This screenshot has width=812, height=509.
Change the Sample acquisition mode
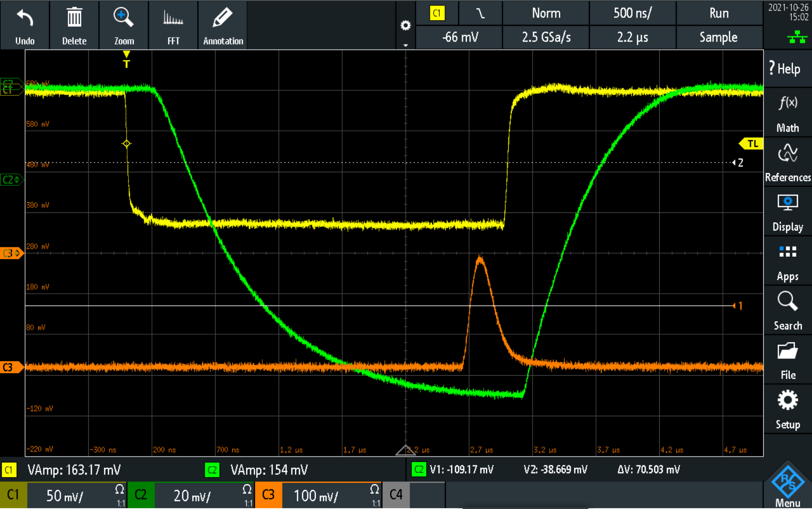pos(718,37)
